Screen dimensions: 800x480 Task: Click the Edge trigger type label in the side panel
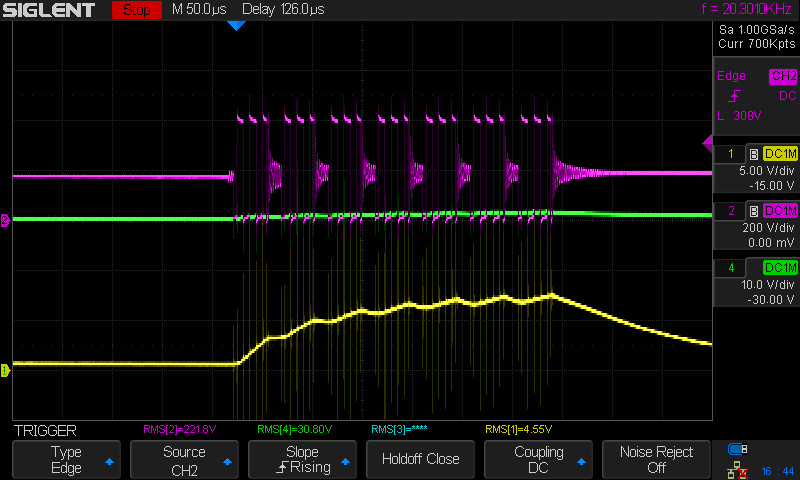tap(731, 76)
